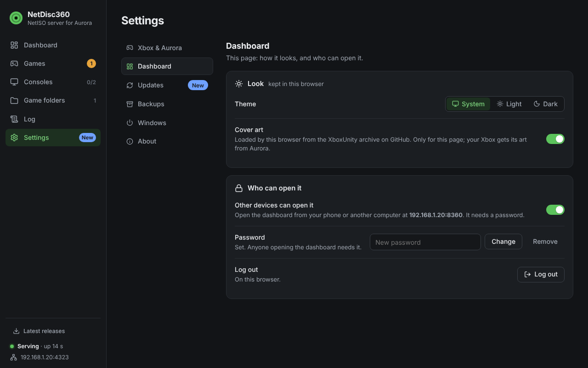Turn off the Cover art switch
Viewport: 588px width, 368px height.
click(555, 139)
